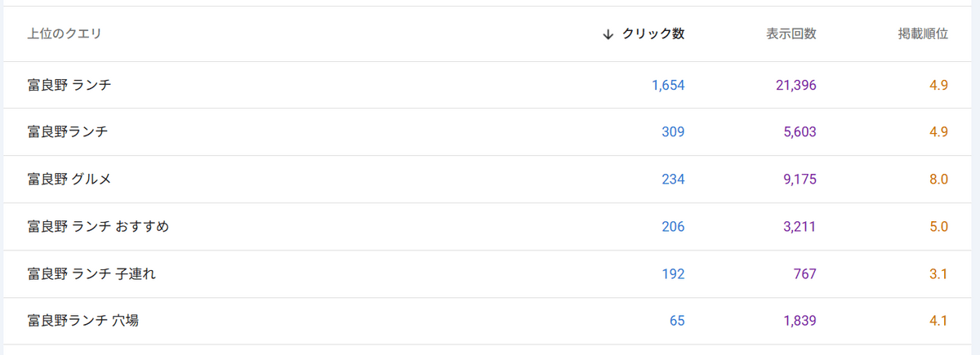Sort table by 表示回数 column header
The width and height of the screenshot is (980, 355).
(791, 34)
